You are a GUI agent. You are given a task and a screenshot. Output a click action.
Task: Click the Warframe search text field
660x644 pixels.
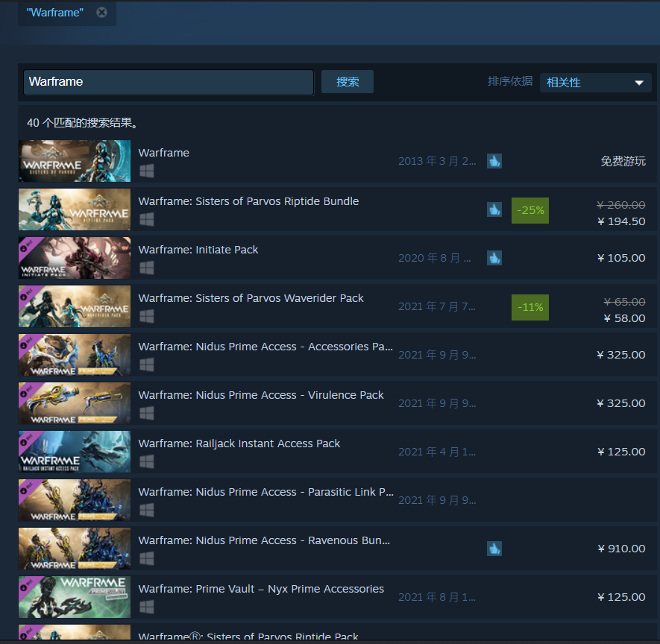169,82
